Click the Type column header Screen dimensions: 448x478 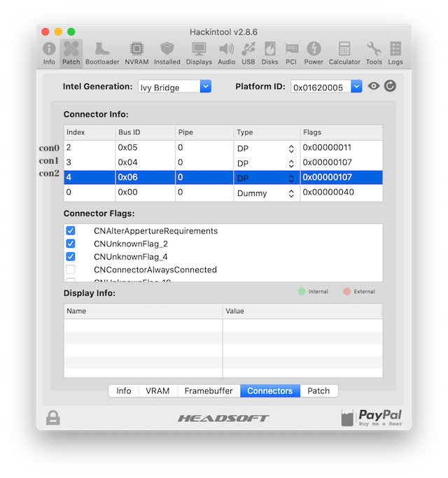click(x=267, y=132)
